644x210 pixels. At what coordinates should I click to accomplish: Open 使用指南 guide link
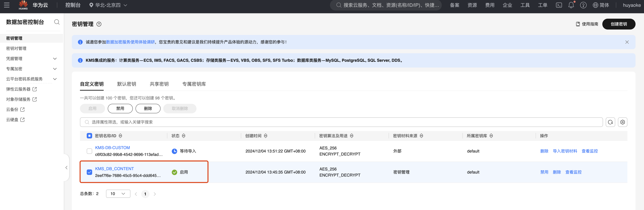point(587,24)
